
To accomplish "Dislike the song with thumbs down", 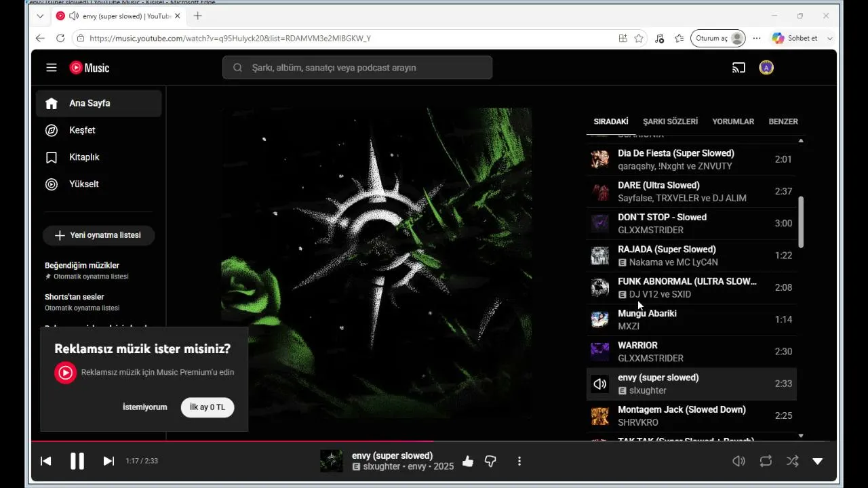I will click(x=490, y=462).
